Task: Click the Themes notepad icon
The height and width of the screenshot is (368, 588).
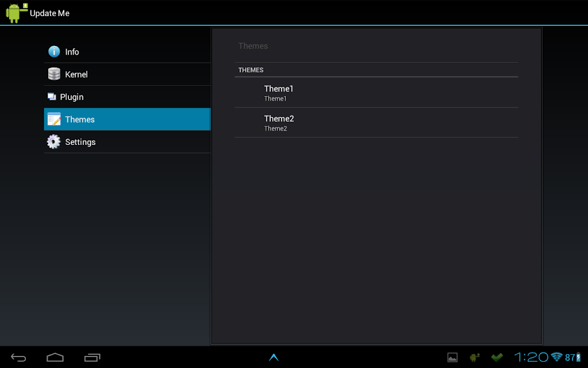Action: tap(54, 119)
